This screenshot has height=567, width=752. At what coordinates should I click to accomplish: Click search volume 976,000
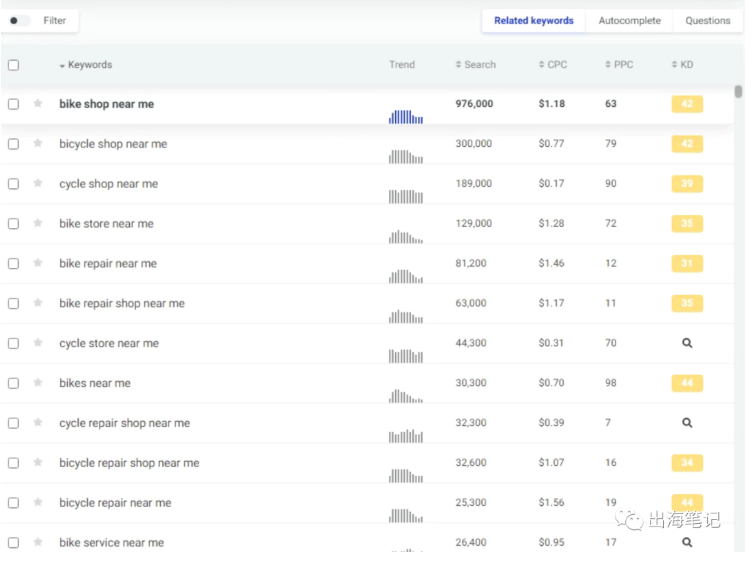point(474,104)
